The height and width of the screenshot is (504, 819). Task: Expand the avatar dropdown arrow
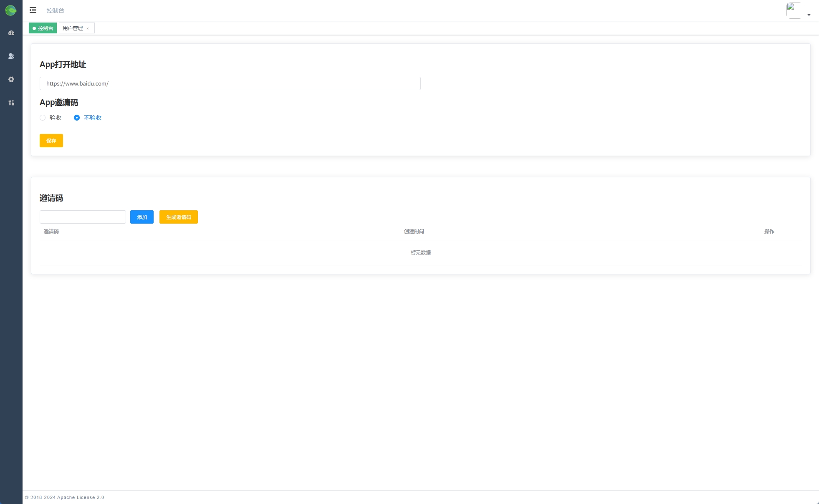809,15
